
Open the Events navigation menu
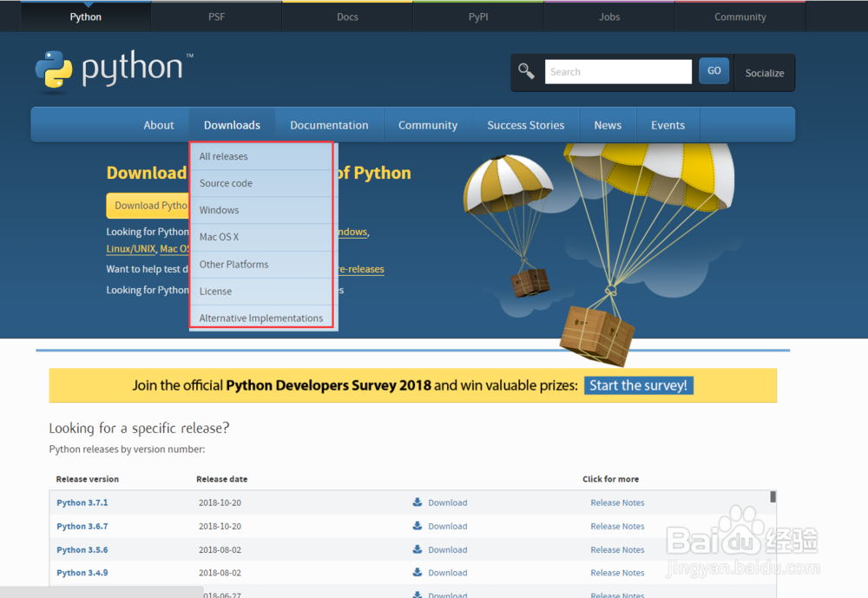(668, 125)
